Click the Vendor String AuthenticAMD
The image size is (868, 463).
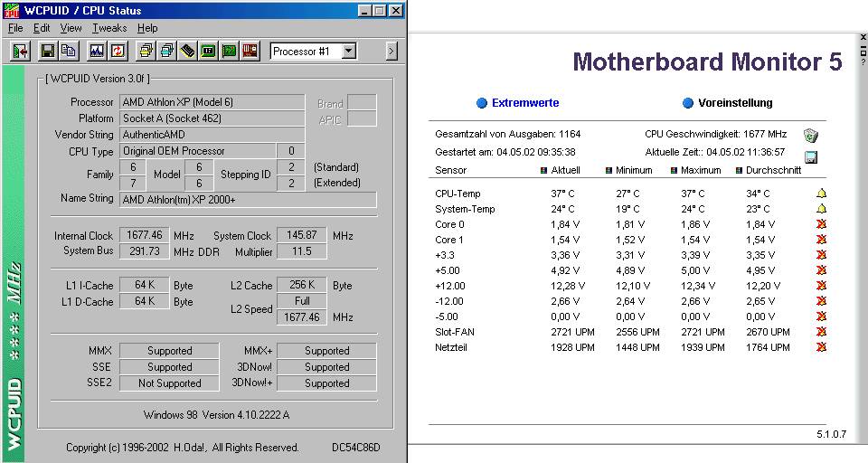212,135
